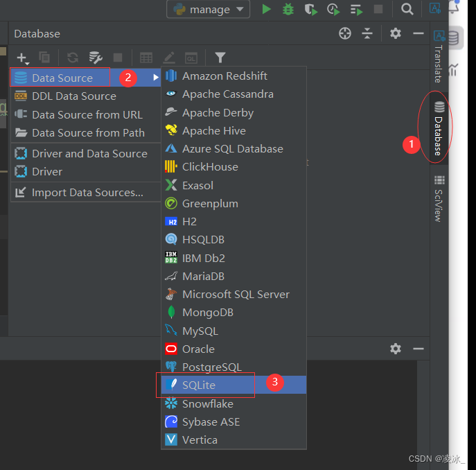Select Oracle
This screenshot has width=476, height=470.
[x=233, y=349]
